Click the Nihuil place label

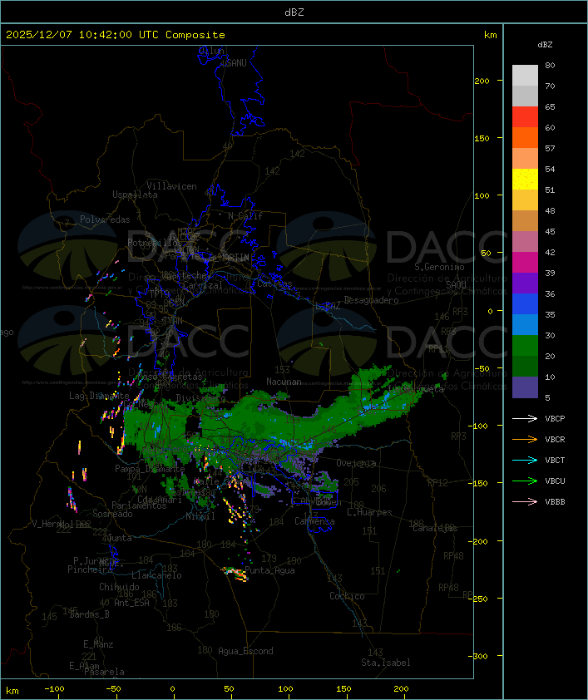(200, 516)
